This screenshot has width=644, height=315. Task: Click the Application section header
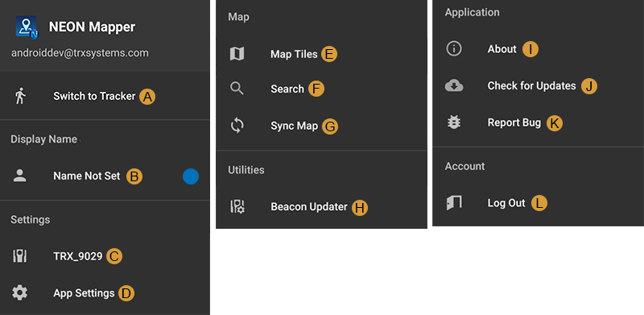click(x=473, y=12)
